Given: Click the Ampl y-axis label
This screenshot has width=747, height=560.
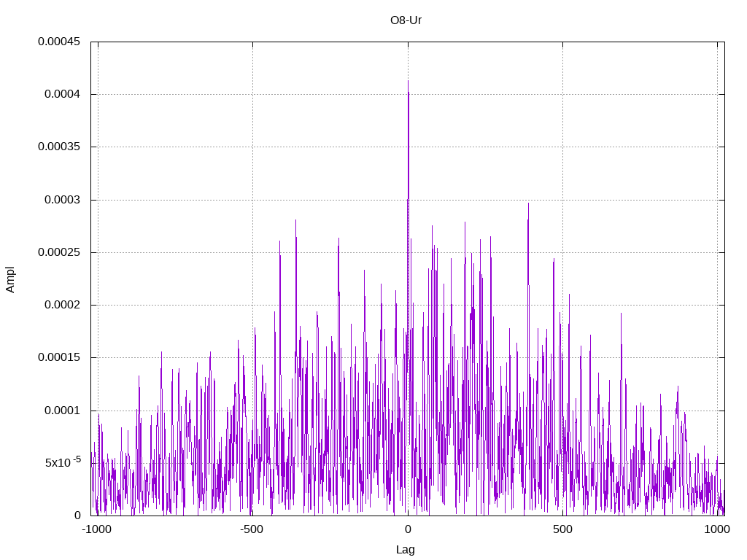Looking at the screenshot, I should pos(10,279).
